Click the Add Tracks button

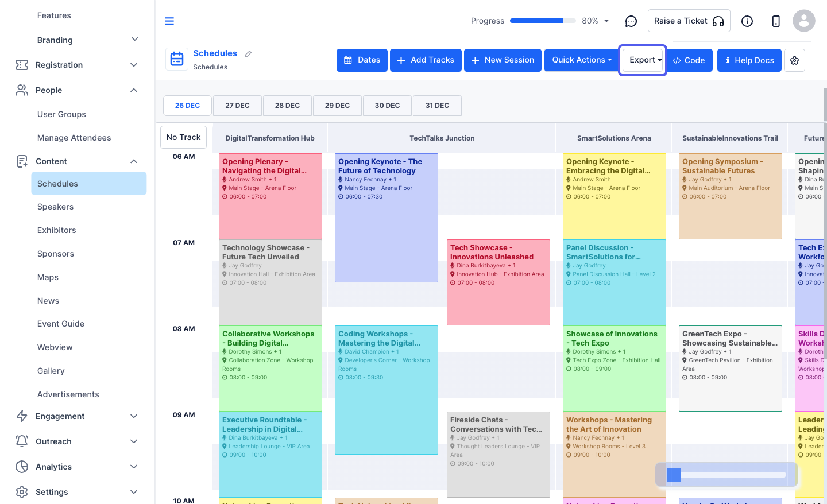426,60
